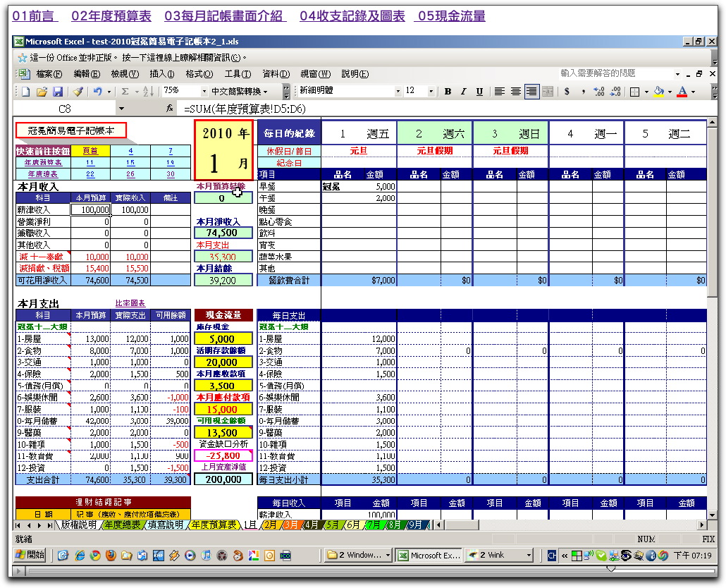Open the 02年度預算表 top link
726x588 pixels.
111,16
